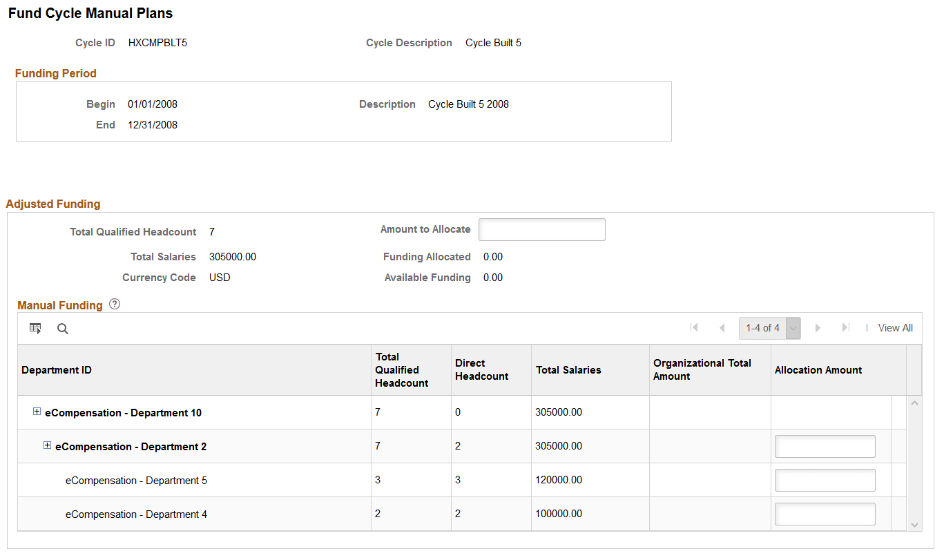This screenshot has width=944, height=560.
Task: Click Allocation Amount field for Department 2
Action: pos(825,446)
